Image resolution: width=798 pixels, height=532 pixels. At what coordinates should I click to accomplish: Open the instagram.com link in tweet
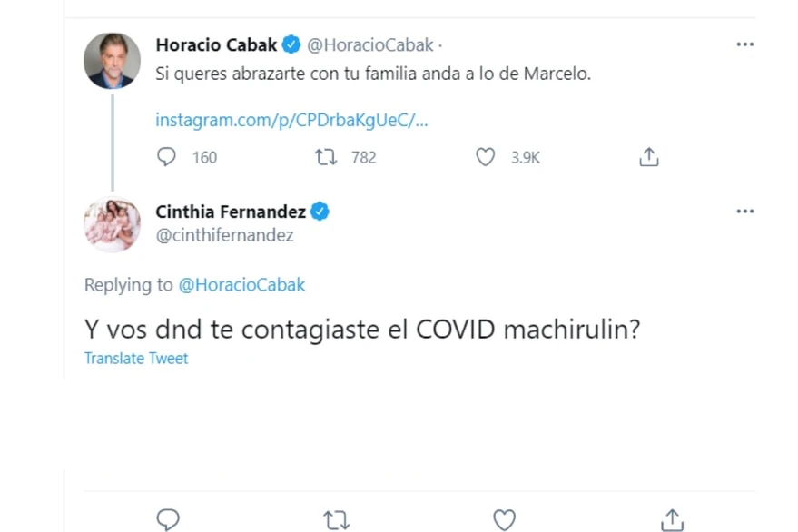pos(291,121)
